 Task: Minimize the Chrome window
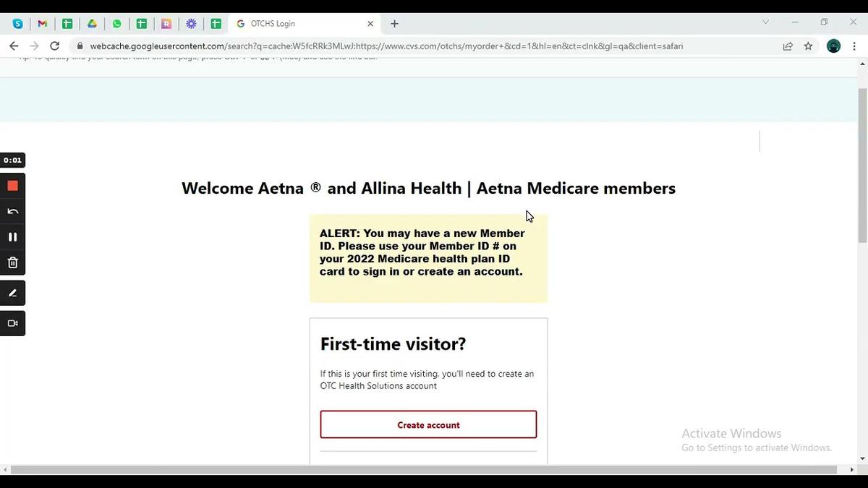[795, 22]
